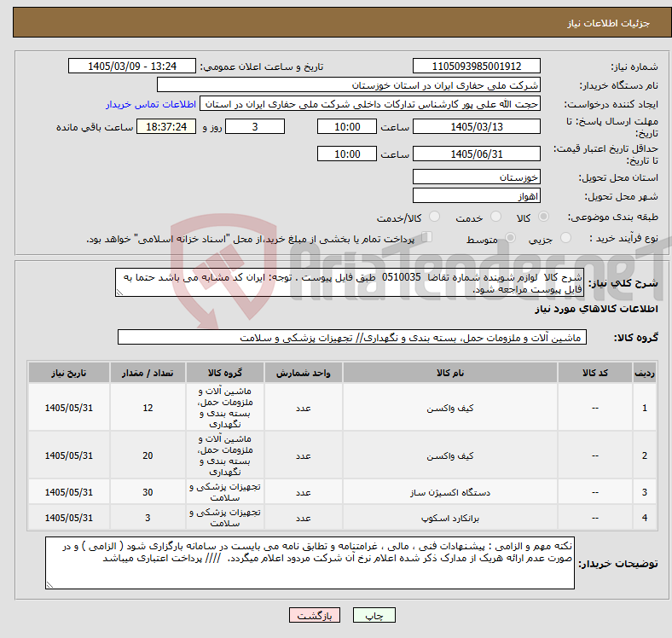The height and width of the screenshot is (638, 672).
Task: Click quantity 30 in row 3
Action: (148, 492)
